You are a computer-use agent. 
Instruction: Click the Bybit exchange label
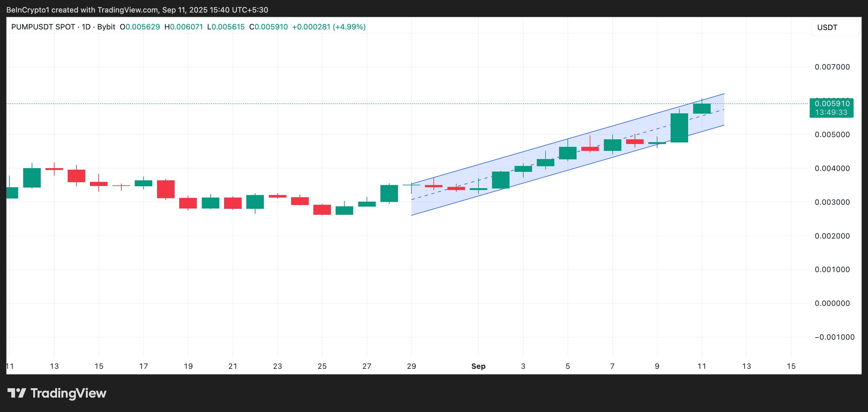pos(106,27)
